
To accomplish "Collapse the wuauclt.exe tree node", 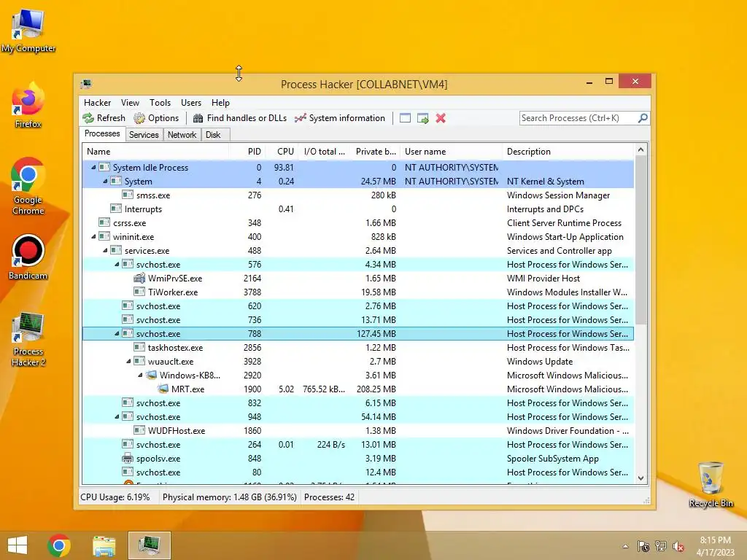I will pyautogui.click(x=128, y=362).
